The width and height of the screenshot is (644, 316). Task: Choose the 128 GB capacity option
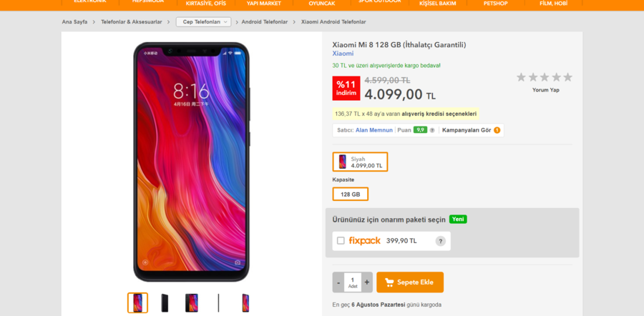(351, 194)
